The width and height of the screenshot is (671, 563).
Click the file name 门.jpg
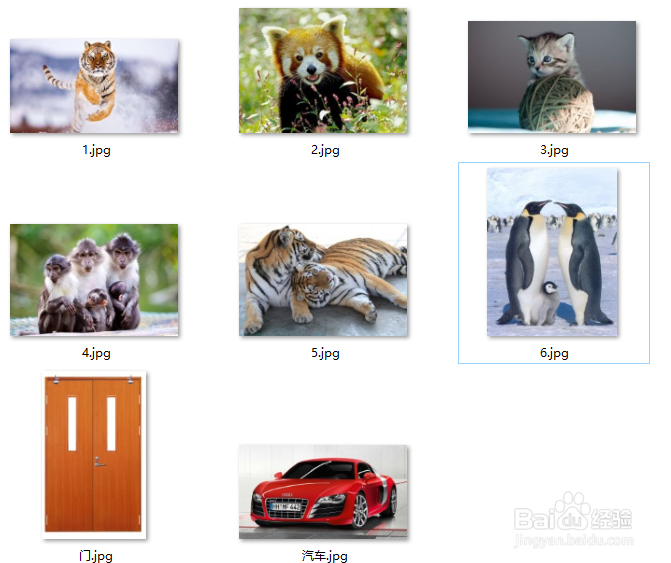click(96, 556)
